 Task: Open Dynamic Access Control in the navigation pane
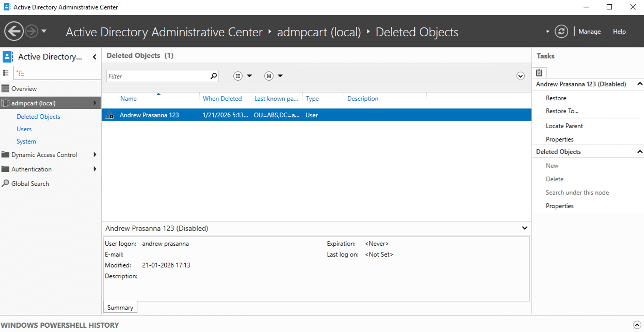pyautogui.click(x=44, y=154)
